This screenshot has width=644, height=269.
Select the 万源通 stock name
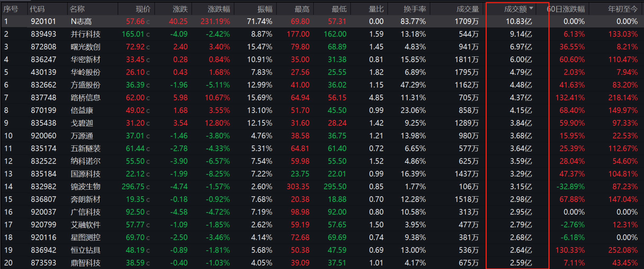82,136
